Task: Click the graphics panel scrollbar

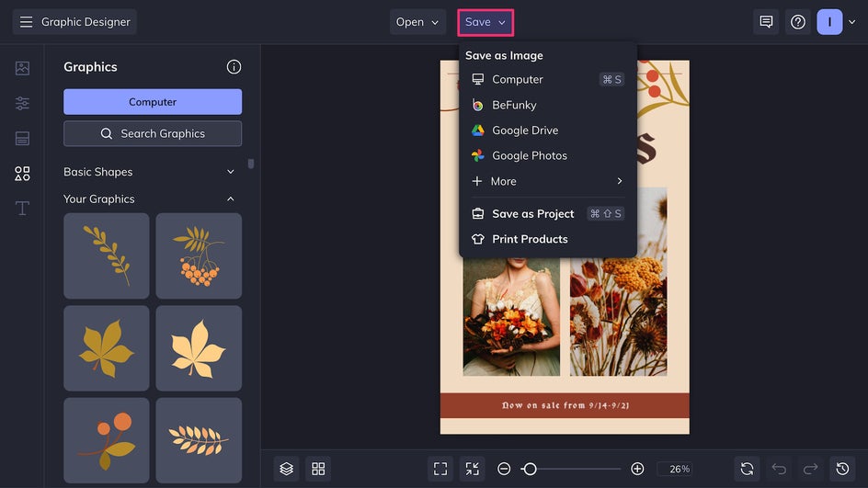Action: [x=251, y=164]
